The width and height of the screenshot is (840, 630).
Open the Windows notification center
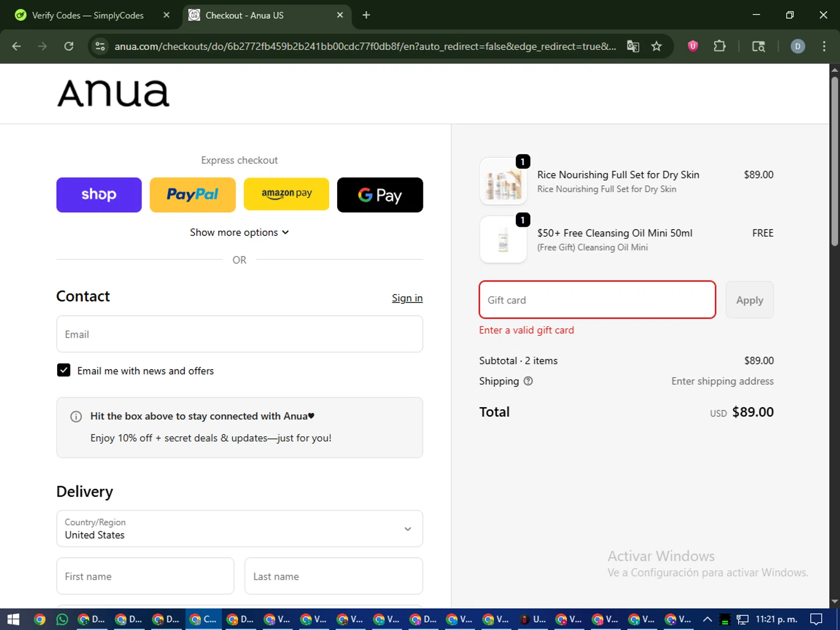[x=816, y=619]
